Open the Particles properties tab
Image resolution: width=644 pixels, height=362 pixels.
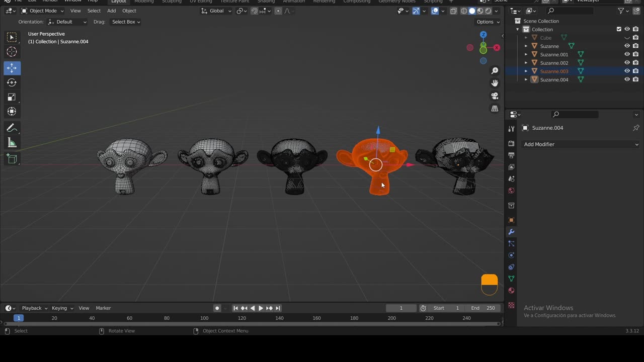(x=511, y=243)
